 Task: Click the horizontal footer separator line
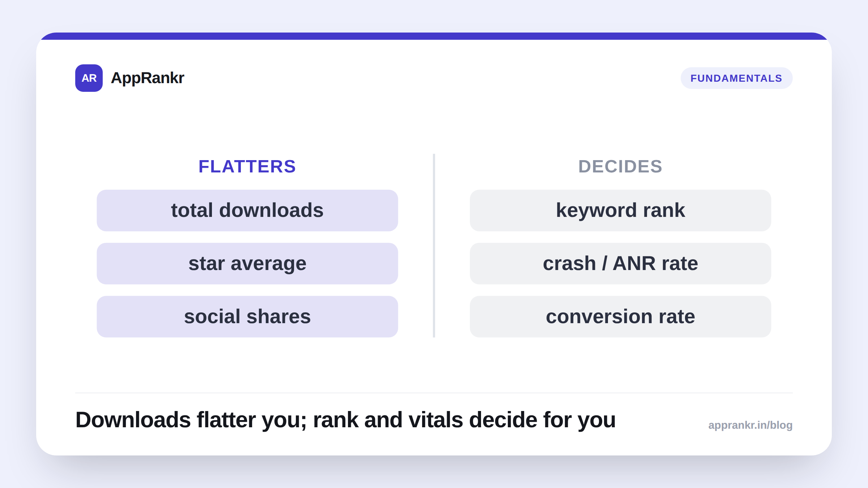pyautogui.click(x=434, y=393)
